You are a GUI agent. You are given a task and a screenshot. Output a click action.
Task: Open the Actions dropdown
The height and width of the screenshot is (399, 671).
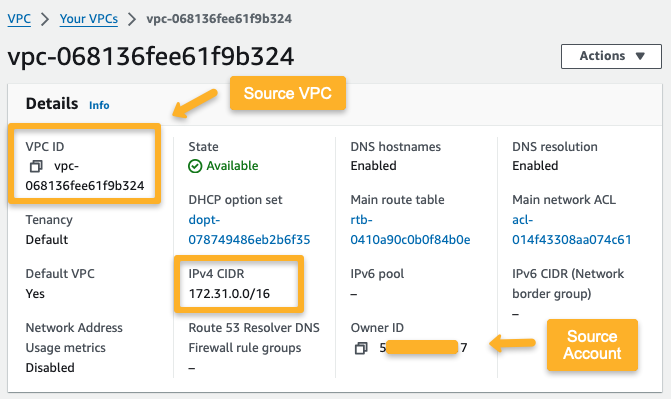pyautogui.click(x=611, y=56)
